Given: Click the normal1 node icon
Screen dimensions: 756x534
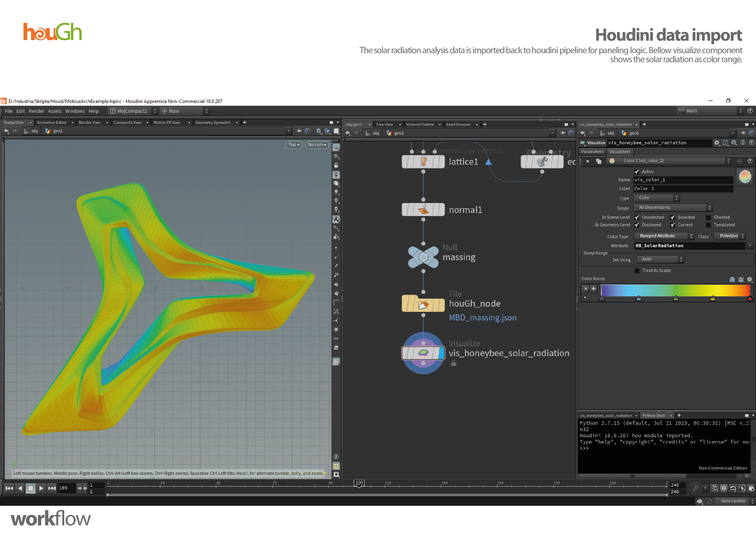Looking at the screenshot, I should (x=423, y=210).
